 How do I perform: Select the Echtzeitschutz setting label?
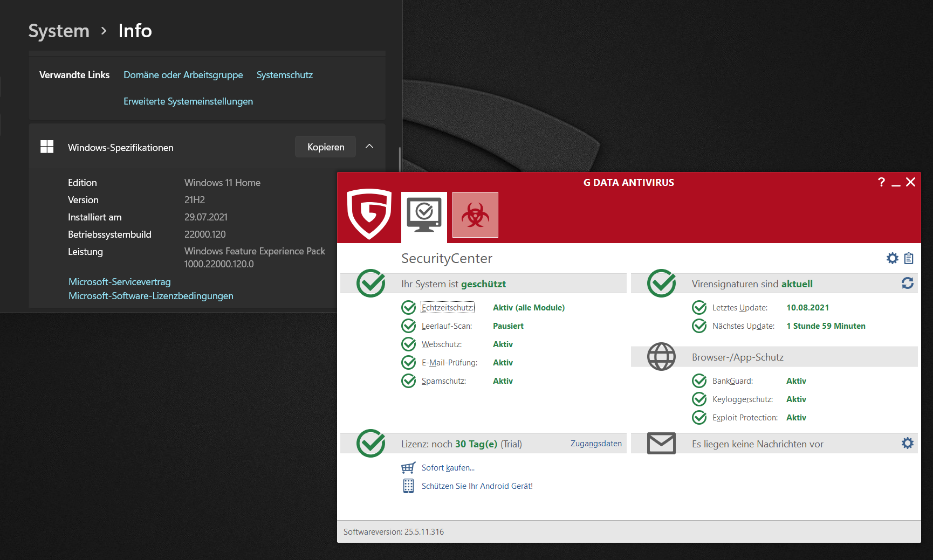(x=448, y=308)
